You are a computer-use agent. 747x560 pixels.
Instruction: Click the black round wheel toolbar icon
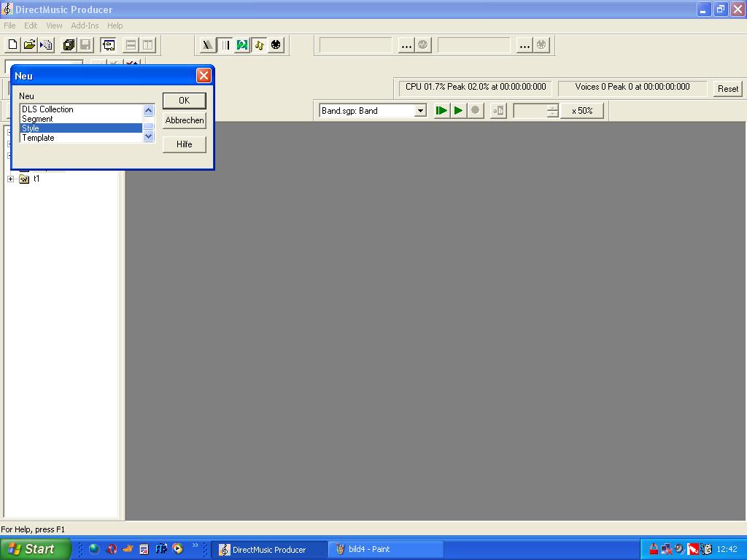[276, 44]
